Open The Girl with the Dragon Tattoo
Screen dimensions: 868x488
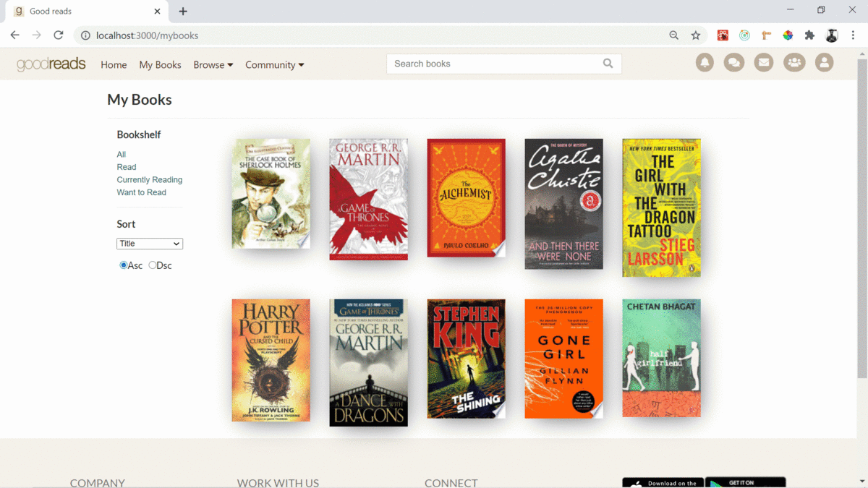tap(662, 208)
